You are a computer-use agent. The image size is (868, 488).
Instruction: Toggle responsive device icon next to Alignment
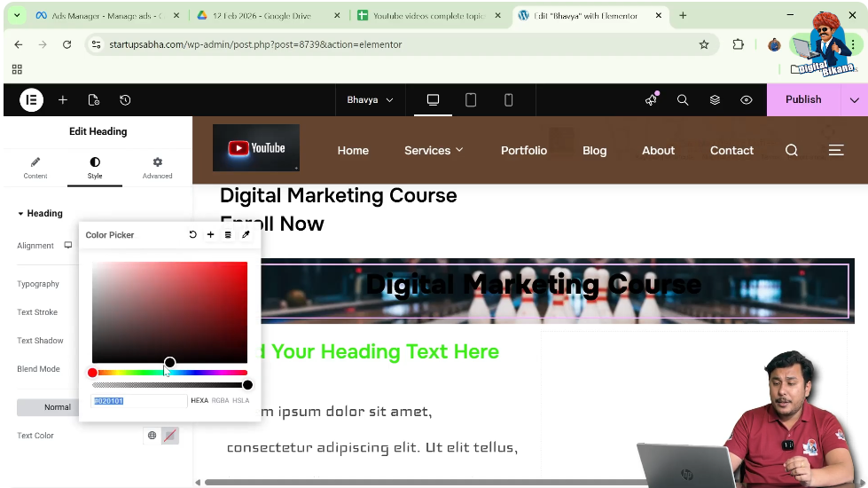[68, 245]
